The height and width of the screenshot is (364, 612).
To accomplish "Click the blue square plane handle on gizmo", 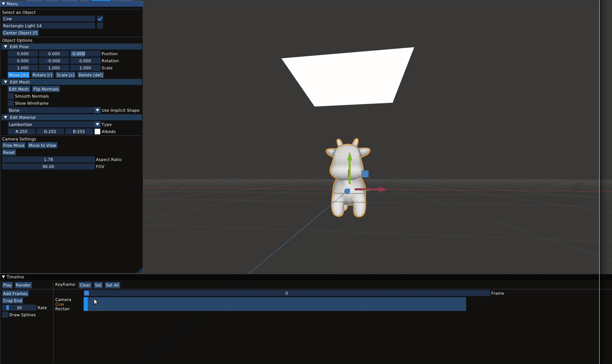I will pyautogui.click(x=365, y=174).
